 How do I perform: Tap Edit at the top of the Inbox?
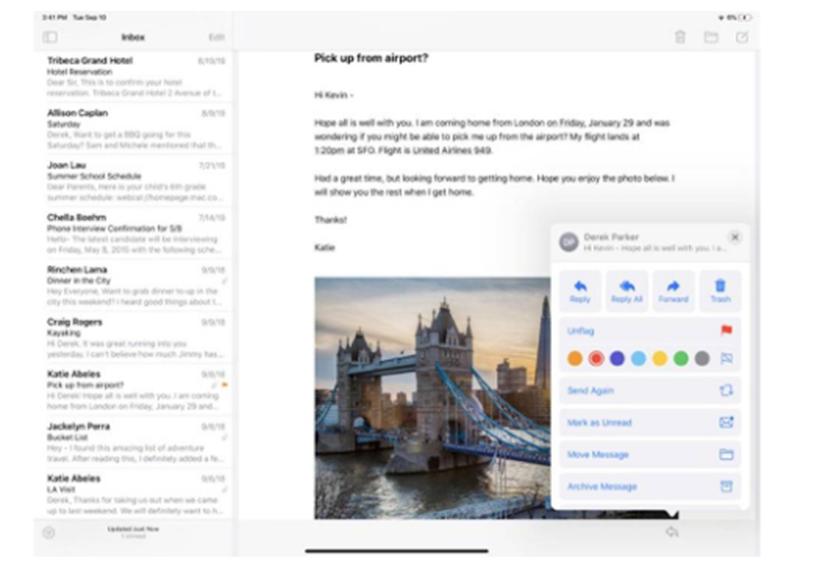216,37
